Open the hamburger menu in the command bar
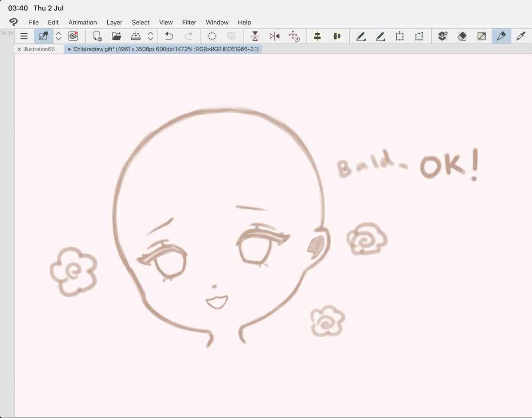 [24, 36]
